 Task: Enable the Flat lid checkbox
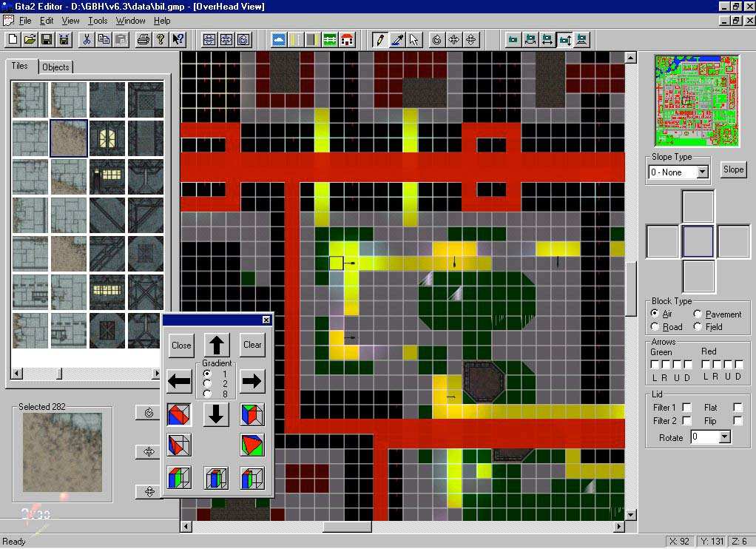(738, 408)
